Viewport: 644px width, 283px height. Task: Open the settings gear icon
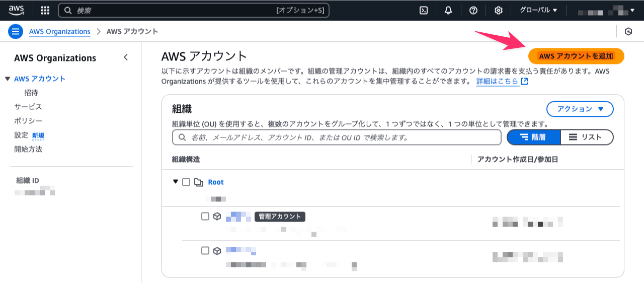pos(498,10)
